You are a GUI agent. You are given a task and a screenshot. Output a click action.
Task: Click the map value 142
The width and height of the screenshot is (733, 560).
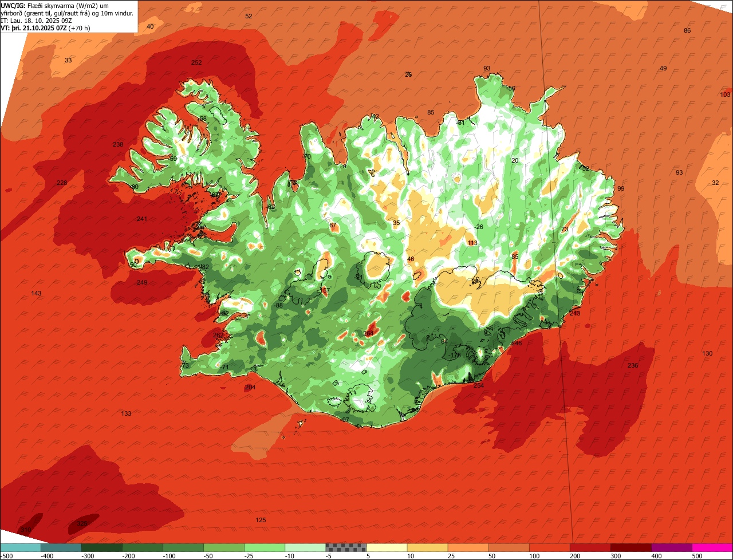(x=374, y=116)
